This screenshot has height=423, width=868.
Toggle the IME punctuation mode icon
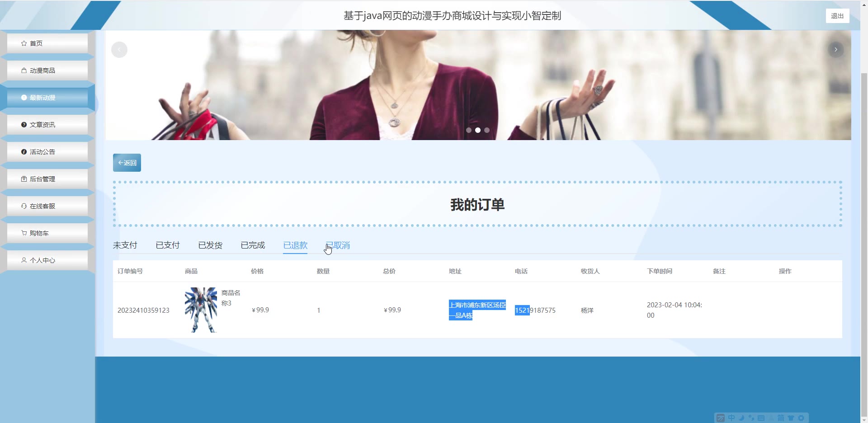pyautogui.click(x=751, y=418)
